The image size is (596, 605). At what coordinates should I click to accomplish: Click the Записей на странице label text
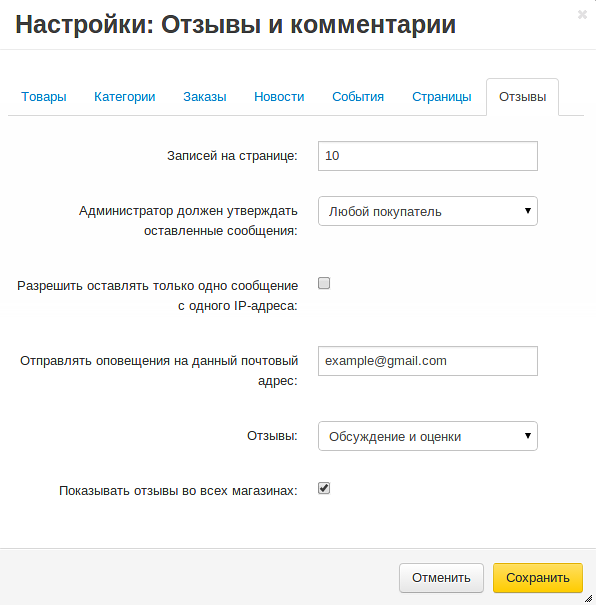tap(232, 156)
